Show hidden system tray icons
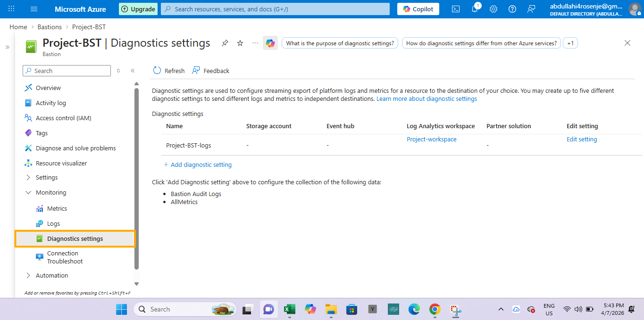Image resolution: width=644 pixels, height=320 pixels. pyautogui.click(x=501, y=309)
